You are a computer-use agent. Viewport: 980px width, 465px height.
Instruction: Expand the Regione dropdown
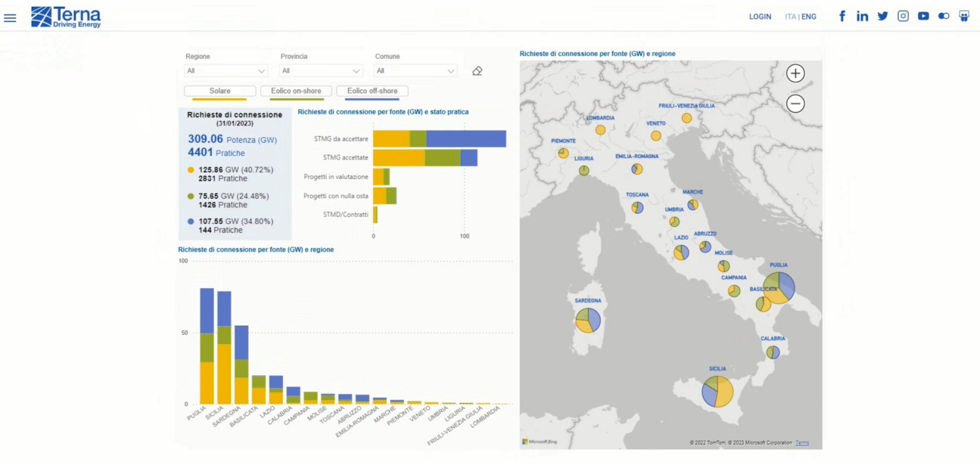tap(225, 71)
